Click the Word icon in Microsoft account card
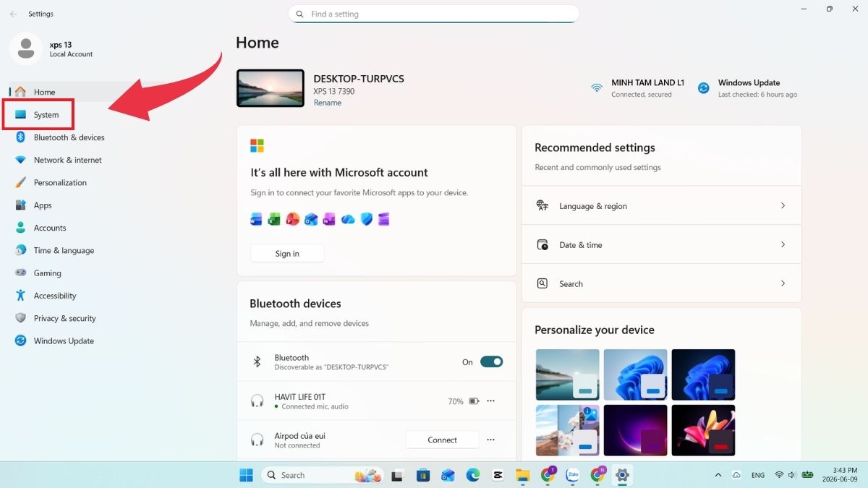This screenshot has height=488, width=868. pos(256,219)
